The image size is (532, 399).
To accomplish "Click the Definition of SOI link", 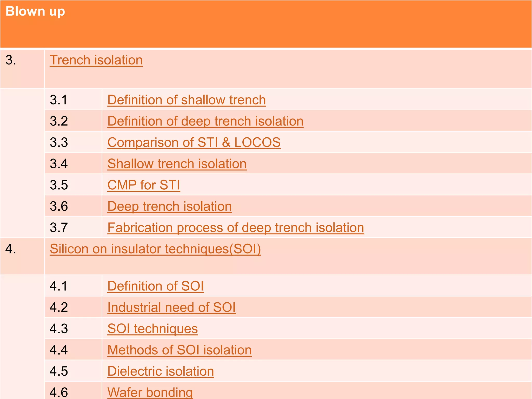I will 156,286.
